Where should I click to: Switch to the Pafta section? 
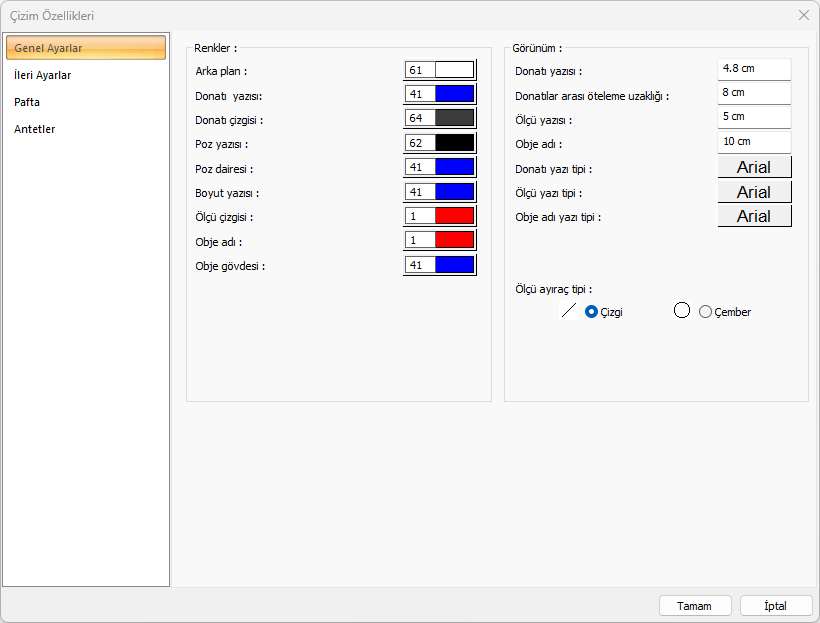tap(27, 102)
